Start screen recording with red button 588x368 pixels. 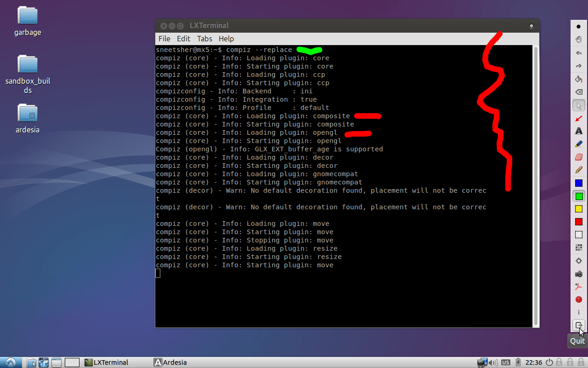point(579,299)
